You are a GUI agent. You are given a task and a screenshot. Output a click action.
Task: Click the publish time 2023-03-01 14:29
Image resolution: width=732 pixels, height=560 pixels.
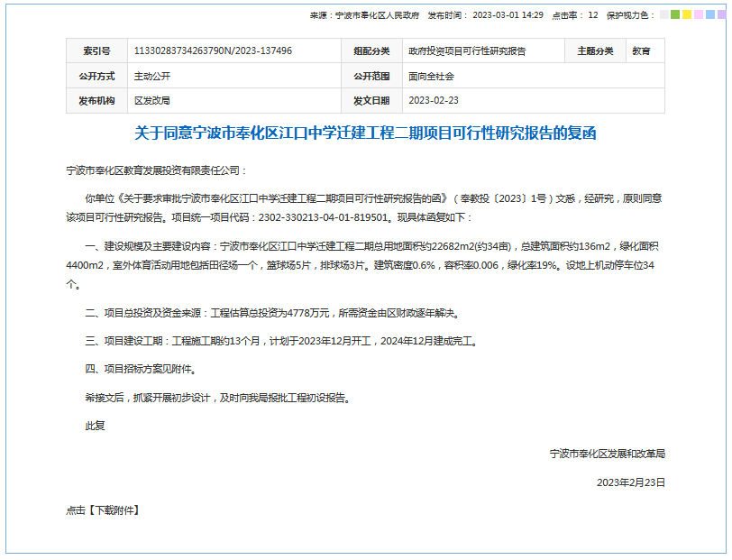coord(508,15)
